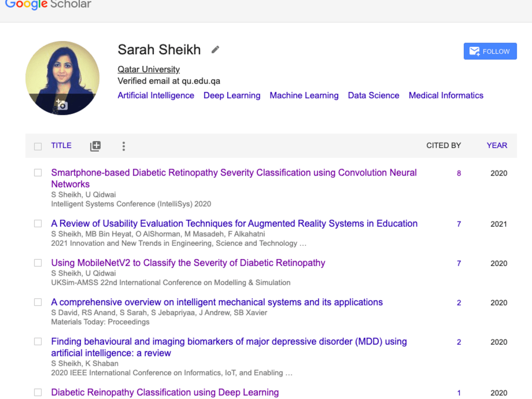Open Using MobileNetV2 to Classify Severity article
The width and height of the screenshot is (532, 399).
(188, 263)
